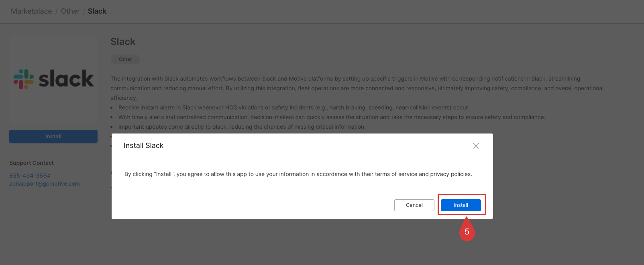Click the Install Slack dialog title
Image resolution: width=644 pixels, height=265 pixels.
coord(143,146)
